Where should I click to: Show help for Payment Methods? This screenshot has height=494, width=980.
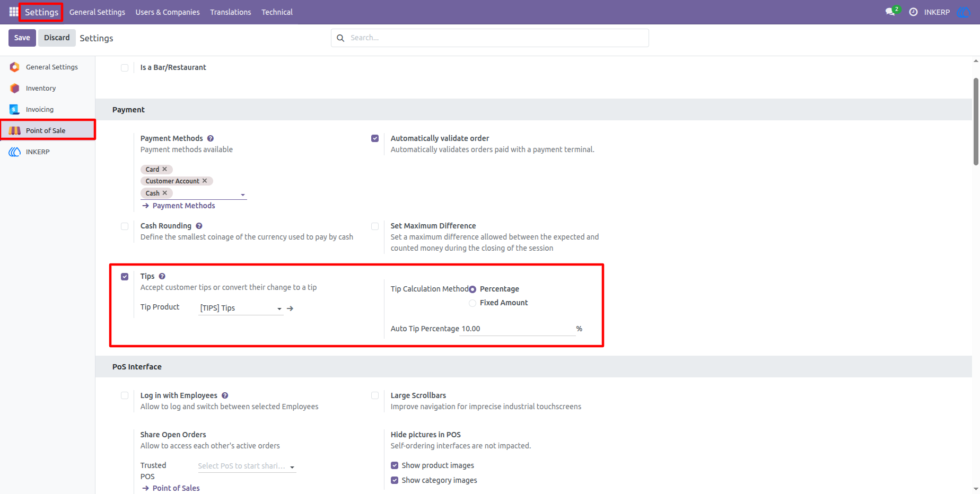click(211, 138)
